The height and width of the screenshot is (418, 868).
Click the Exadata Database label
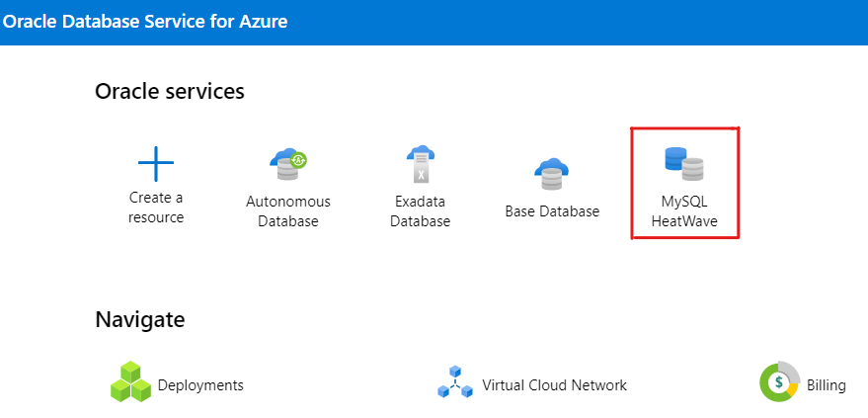420,211
